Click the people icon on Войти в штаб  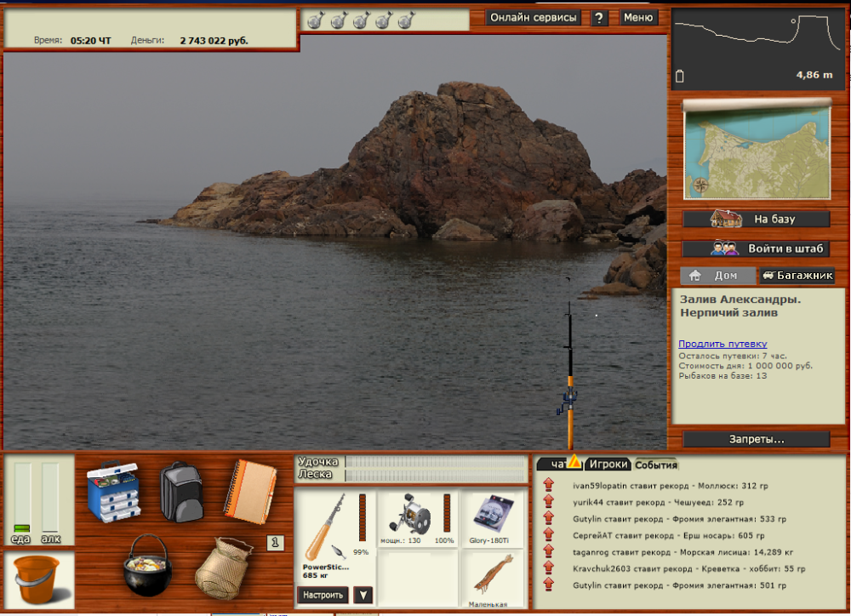click(x=724, y=248)
